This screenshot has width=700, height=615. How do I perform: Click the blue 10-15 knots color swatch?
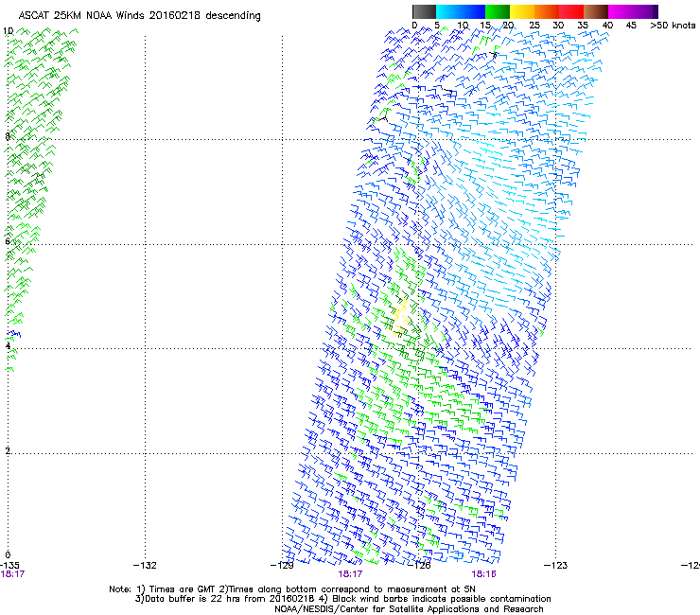pos(473,11)
